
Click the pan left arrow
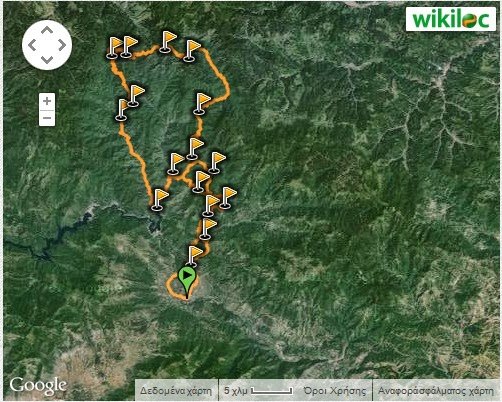tap(32, 45)
